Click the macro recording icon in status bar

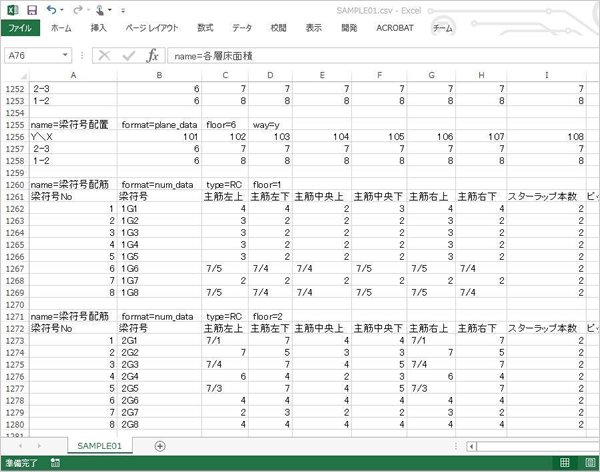click(55, 463)
